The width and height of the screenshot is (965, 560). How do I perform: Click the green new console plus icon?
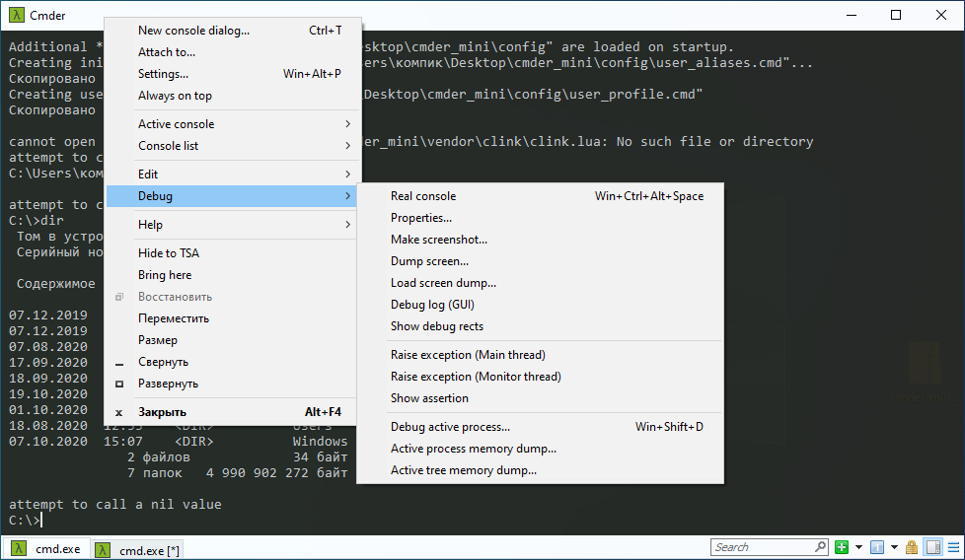841,547
